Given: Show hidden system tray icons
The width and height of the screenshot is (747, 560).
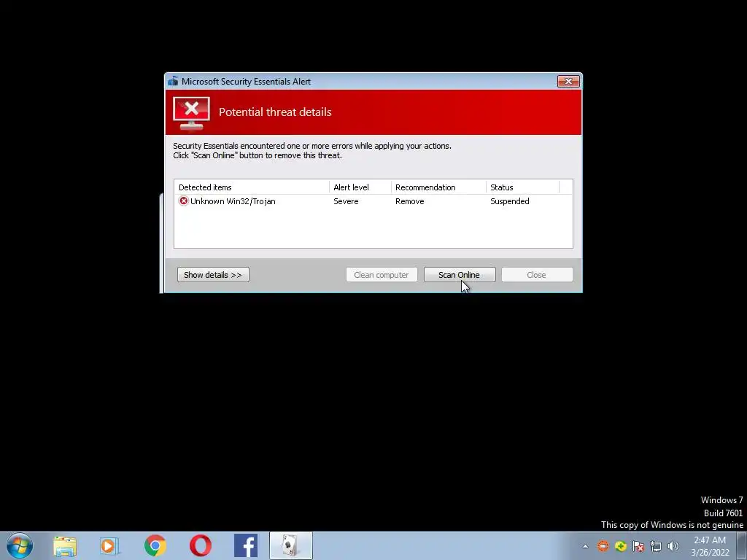Looking at the screenshot, I should [x=586, y=546].
